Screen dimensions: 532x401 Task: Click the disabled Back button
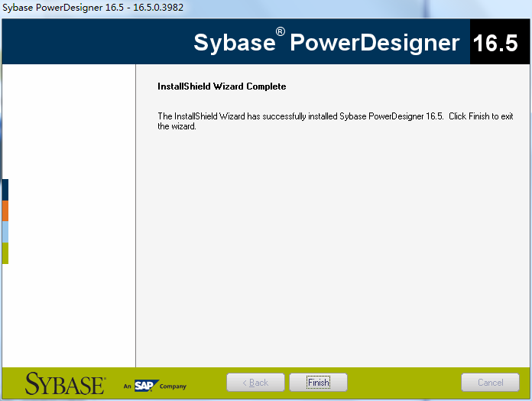255,383
